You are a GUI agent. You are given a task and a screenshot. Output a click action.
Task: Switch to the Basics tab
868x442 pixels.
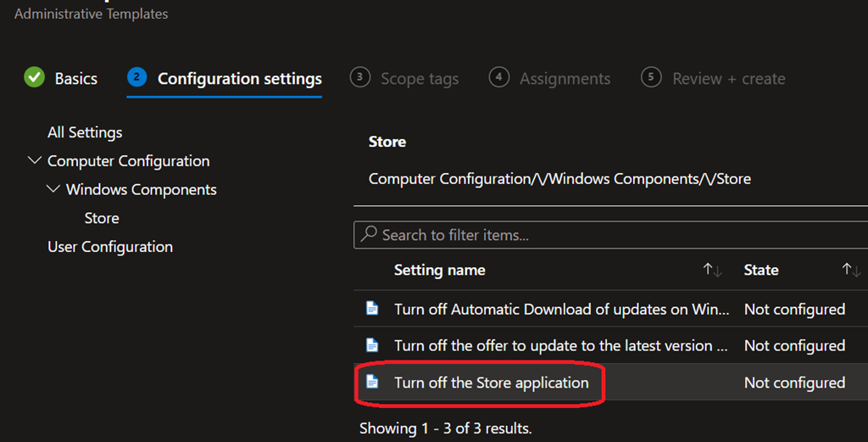75,79
